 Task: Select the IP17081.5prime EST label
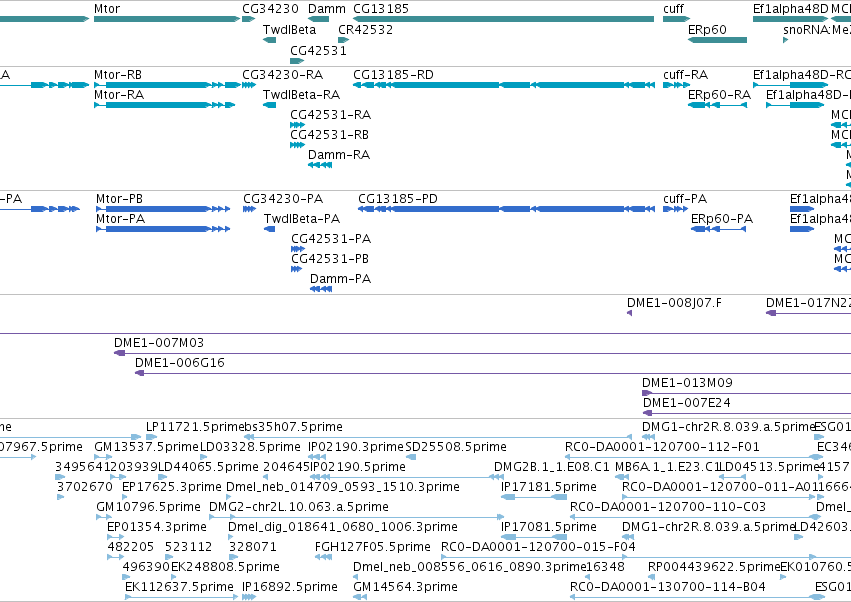tap(549, 527)
